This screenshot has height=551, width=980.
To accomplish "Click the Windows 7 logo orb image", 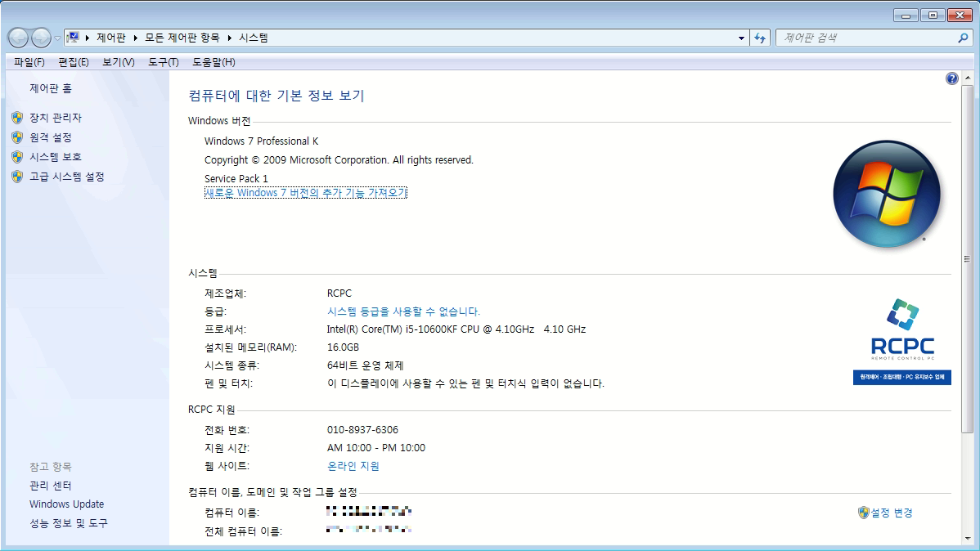I will click(x=887, y=194).
